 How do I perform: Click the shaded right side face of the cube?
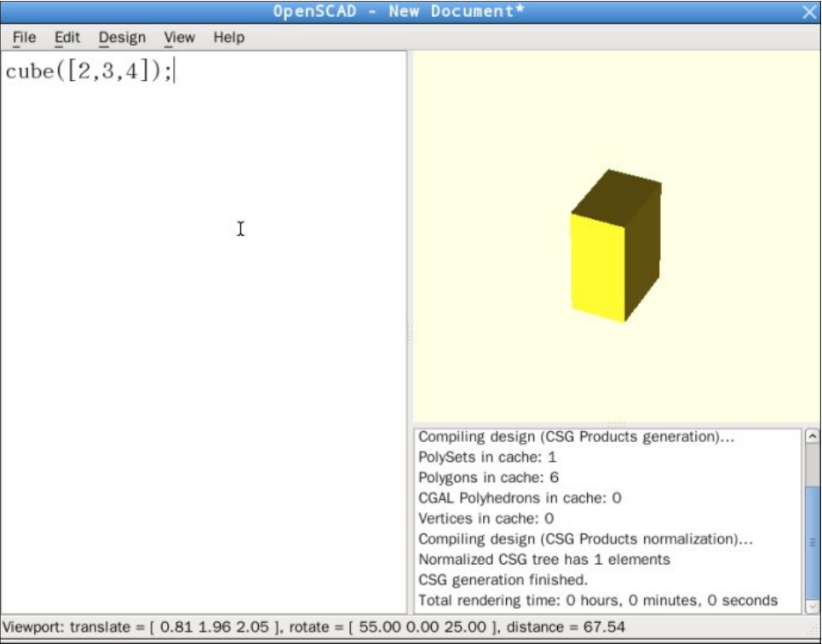point(643,256)
